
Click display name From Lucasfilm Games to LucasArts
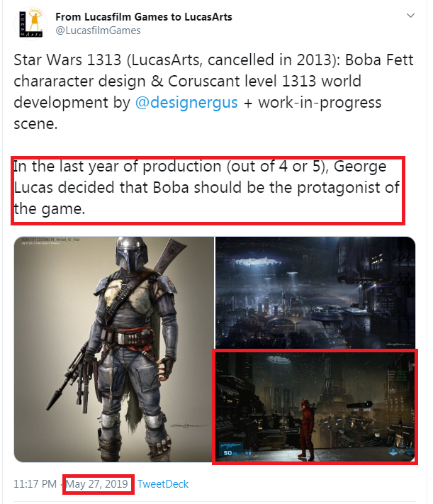[144, 17]
